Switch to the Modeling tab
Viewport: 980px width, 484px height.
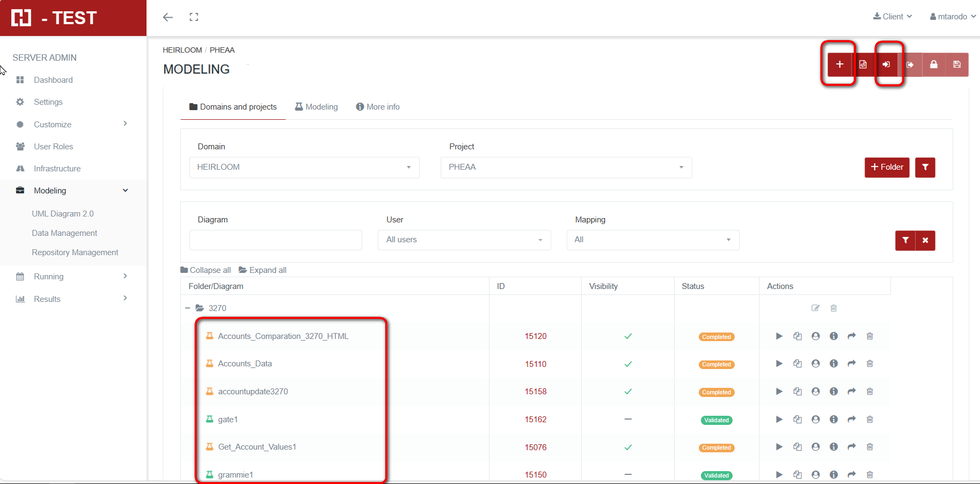click(x=316, y=107)
